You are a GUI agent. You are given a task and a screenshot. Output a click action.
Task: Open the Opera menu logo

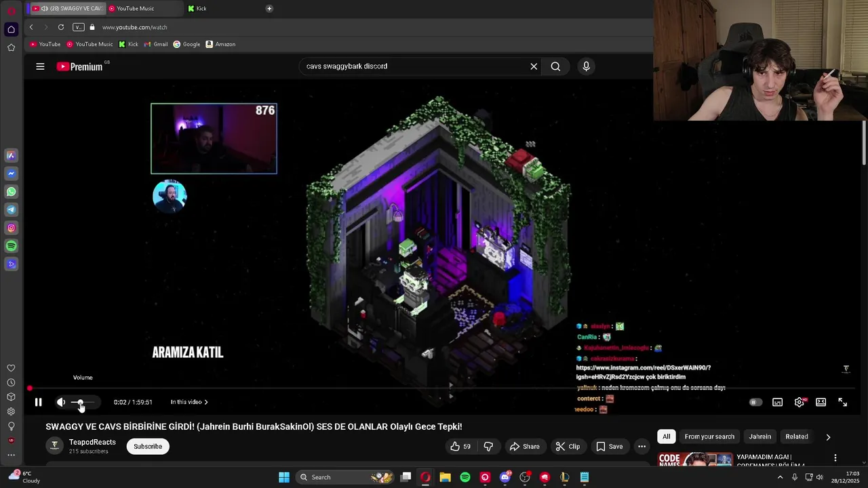pos(11,9)
